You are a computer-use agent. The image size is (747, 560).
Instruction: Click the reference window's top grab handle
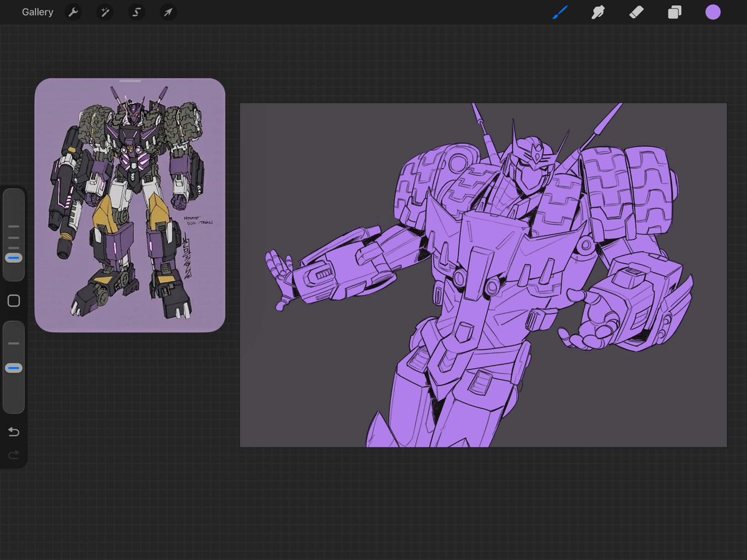click(130, 82)
